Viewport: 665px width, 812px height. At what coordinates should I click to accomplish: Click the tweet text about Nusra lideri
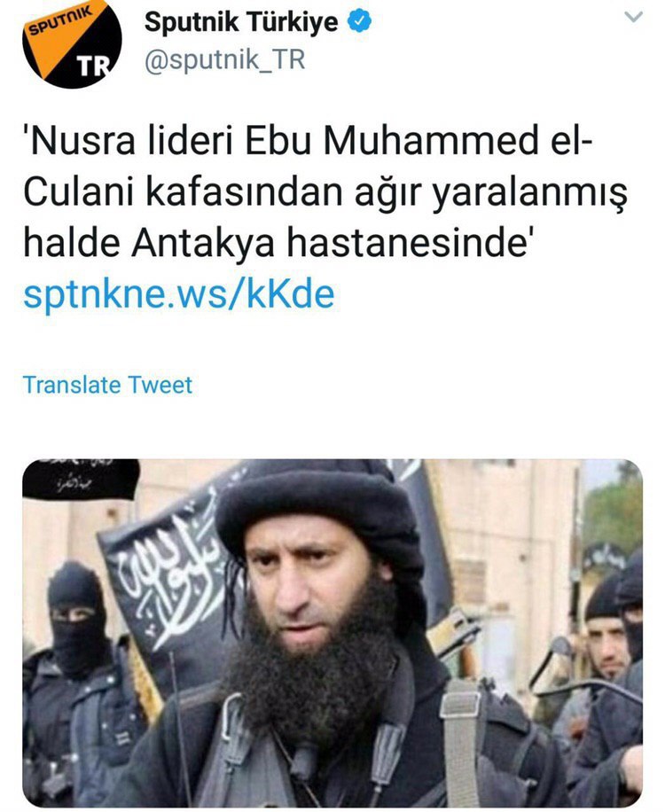[325, 192]
